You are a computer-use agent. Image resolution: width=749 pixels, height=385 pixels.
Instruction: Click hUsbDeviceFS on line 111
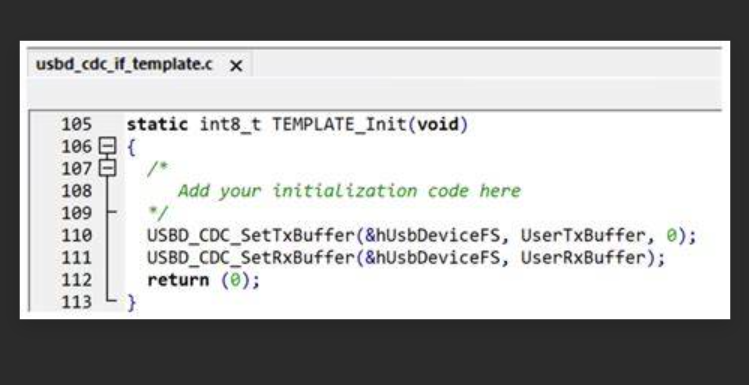coord(438,258)
